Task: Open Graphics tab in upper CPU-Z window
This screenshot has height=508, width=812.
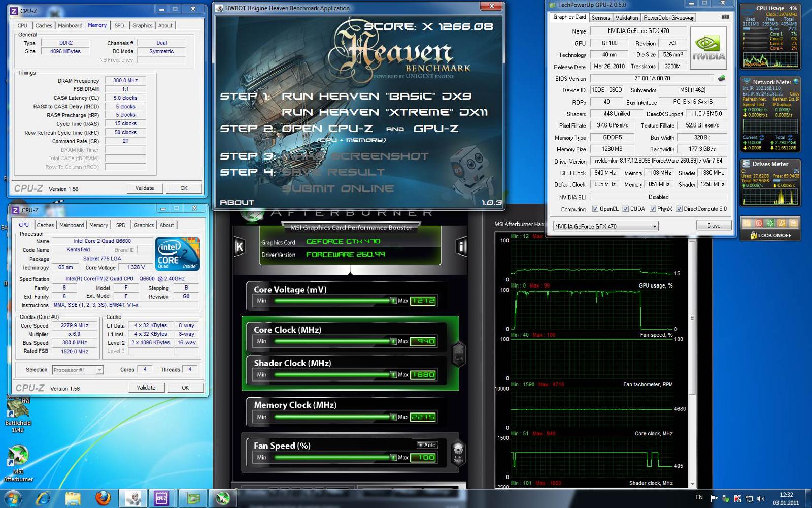Action: [143, 25]
